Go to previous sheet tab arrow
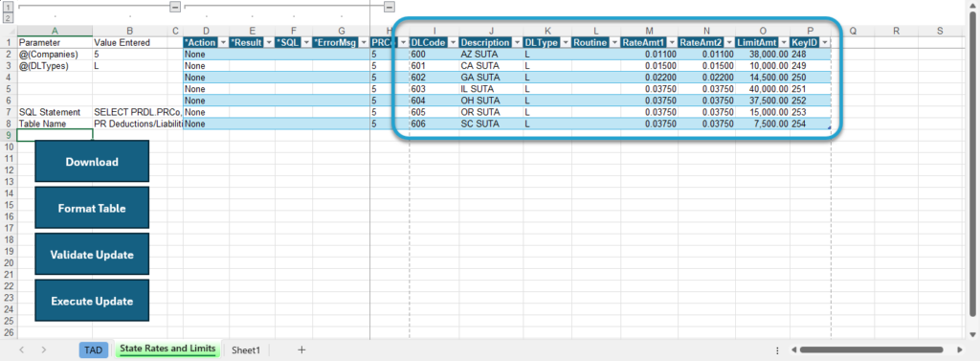Image resolution: width=980 pixels, height=361 pixels. coord(21,350)
